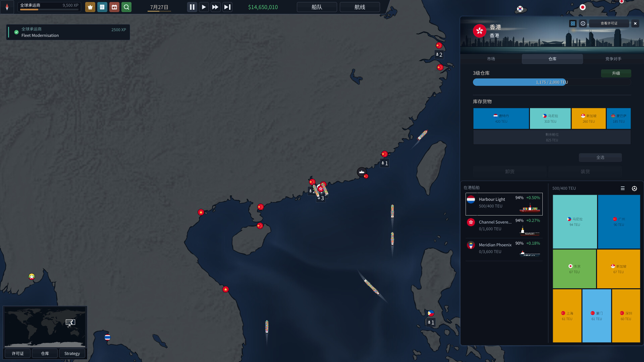Viewport: 644px width, 362px height.
Task: Open the 仓库 warehouse button near minimap
Action: (x=45, y=353)
